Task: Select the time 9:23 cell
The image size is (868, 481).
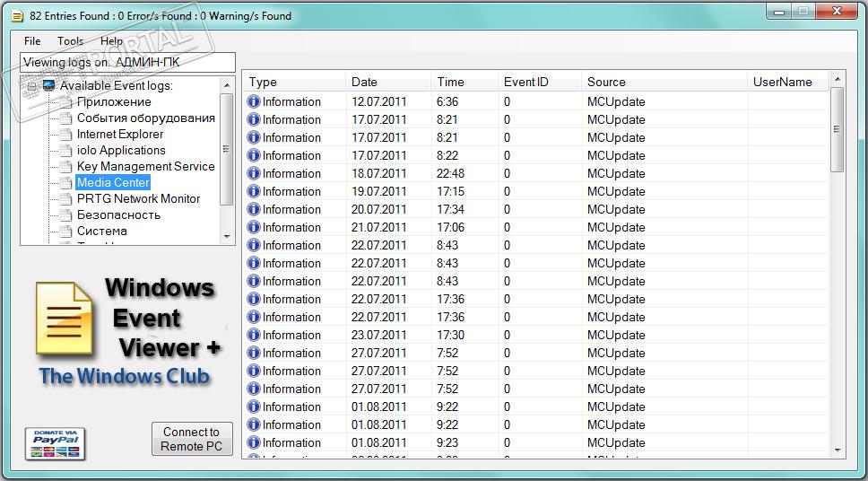Action: pyautogui.click(x=447, y=442)
